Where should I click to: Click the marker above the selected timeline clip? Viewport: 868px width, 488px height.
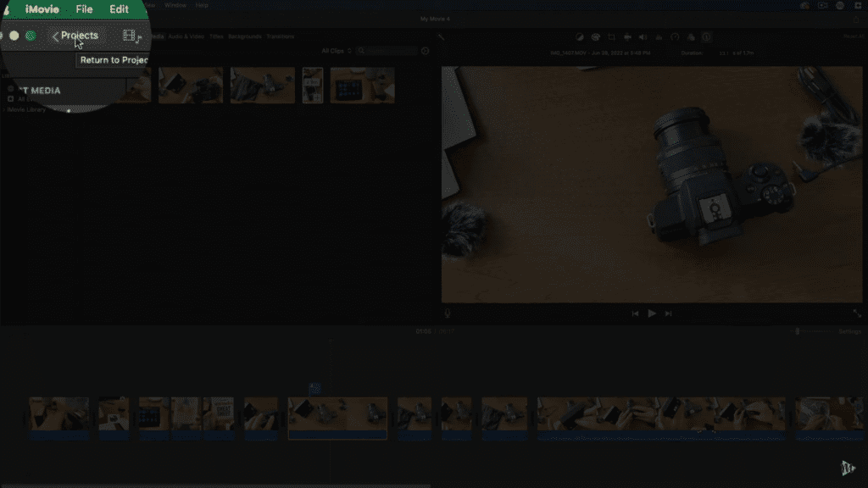314,388
